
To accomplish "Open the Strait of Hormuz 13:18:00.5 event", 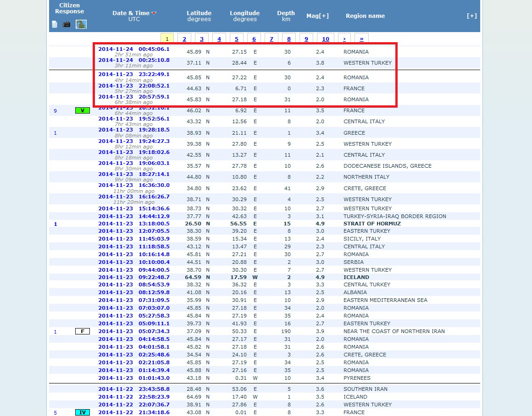I will [x=133, y=224].
